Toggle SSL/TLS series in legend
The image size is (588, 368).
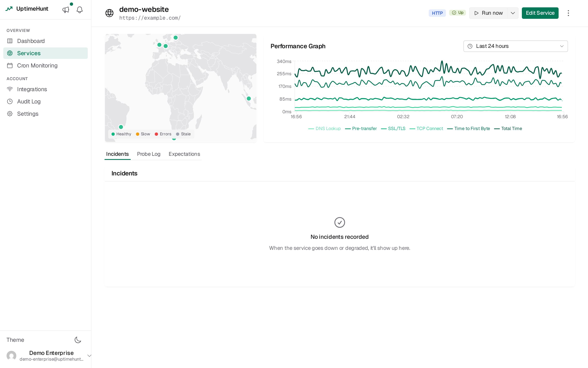coord(393,129)
